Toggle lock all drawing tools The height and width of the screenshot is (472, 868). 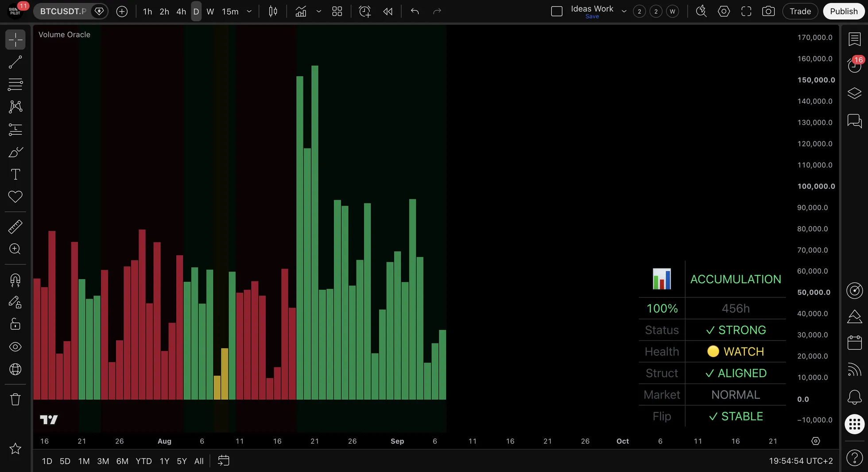click(x=15, y=324)
